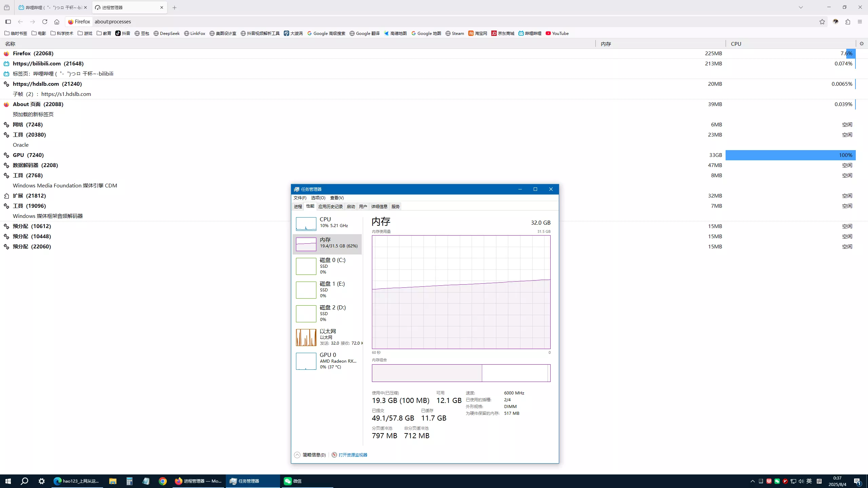This screenshot has width=868, height=488.
Task: Open the process list settings gear
Action: [x=862, y=43]
